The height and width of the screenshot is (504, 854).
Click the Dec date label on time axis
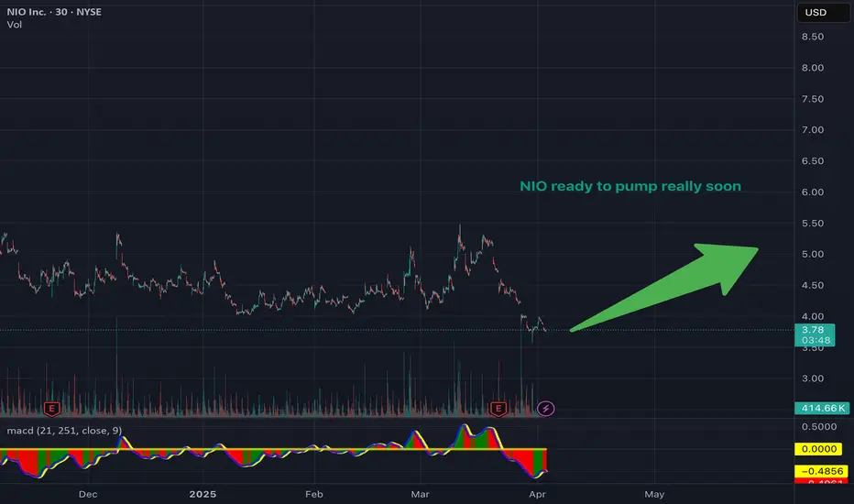tap(88, 494)
